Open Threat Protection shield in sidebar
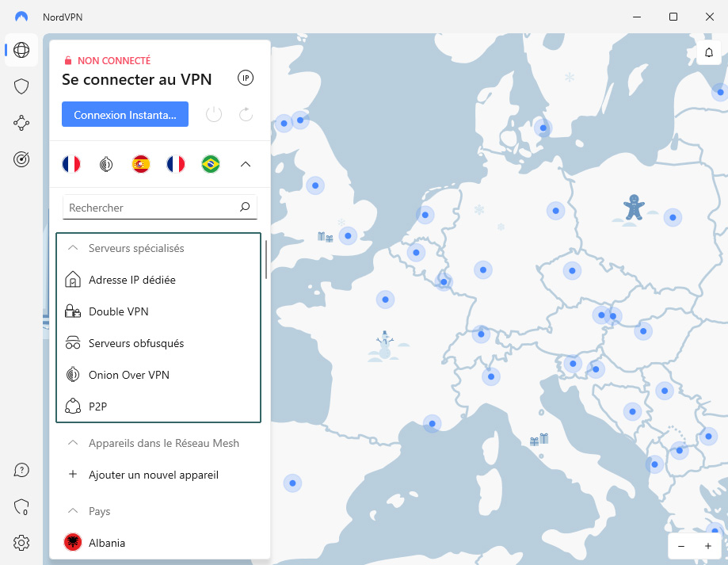 (21, 86)
